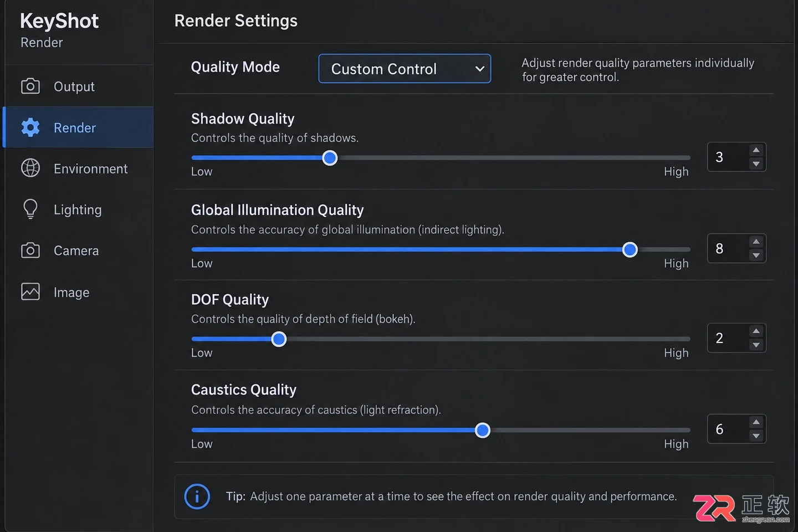Open the Camera section icon
The image size is (798, 532).
point(30,250)
